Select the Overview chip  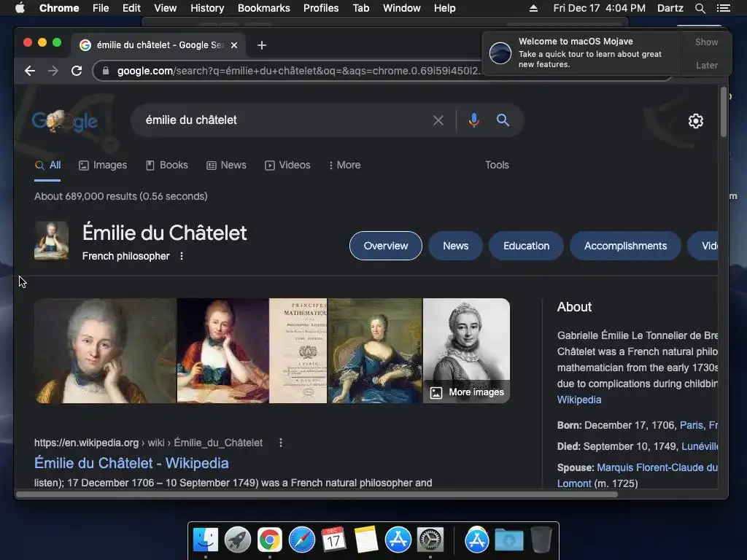coord(386,246)
